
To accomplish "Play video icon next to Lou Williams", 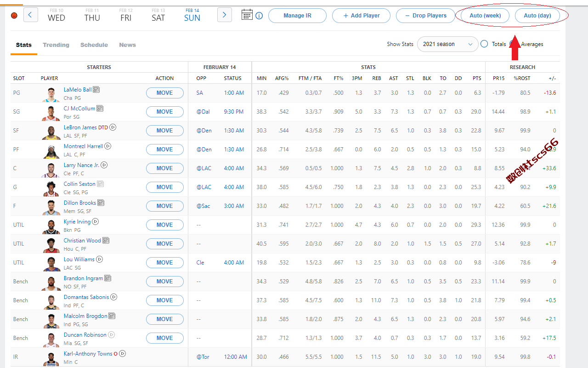I will pos(100,259).
